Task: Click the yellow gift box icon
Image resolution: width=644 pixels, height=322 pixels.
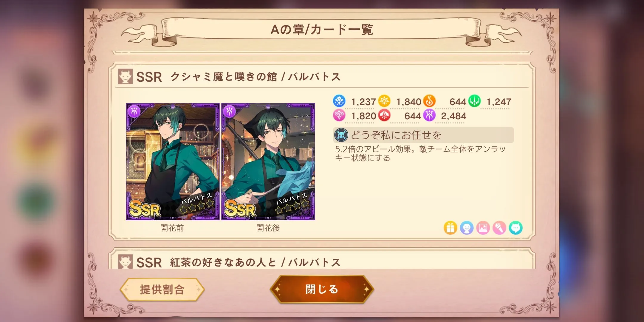Action: click(450, 228)
